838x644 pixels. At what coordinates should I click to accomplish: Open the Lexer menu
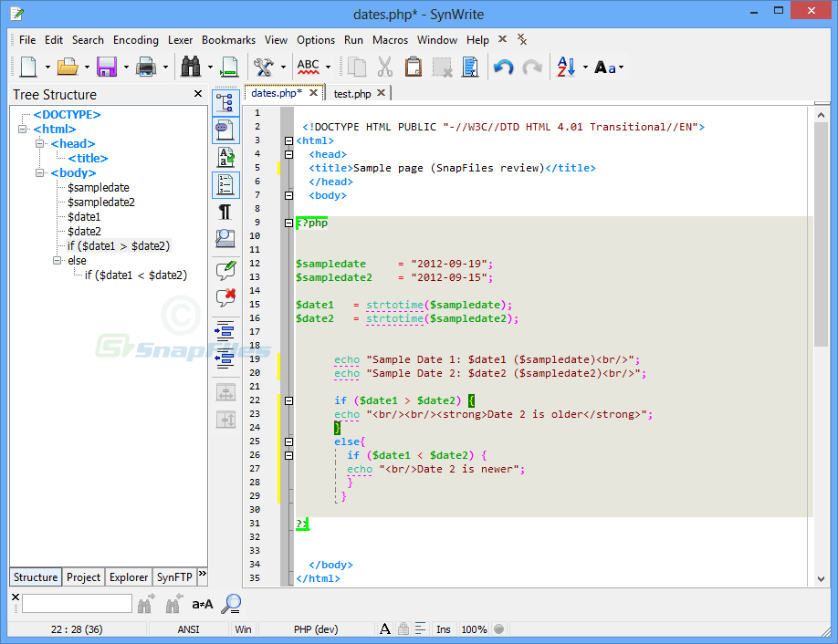(x=180, y=40)
